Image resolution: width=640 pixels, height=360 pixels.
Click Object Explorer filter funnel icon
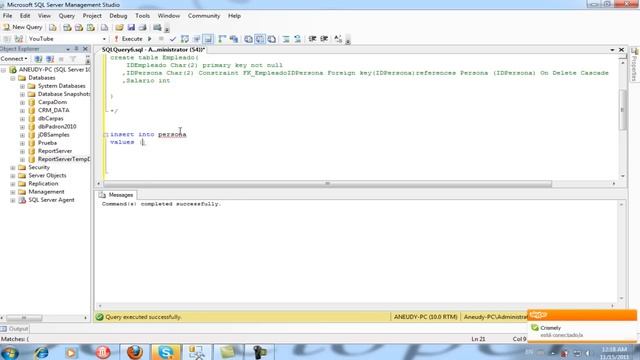click(73, 59)
